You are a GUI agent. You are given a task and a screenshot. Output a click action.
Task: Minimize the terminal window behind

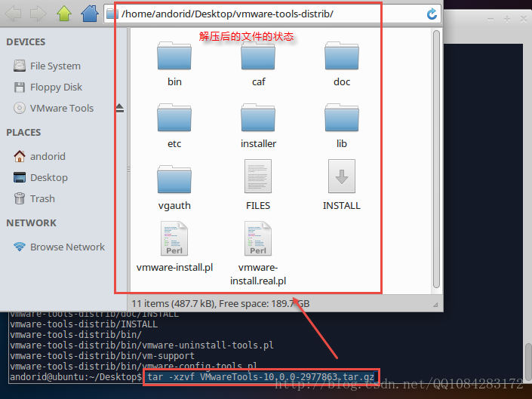(490, 20)
